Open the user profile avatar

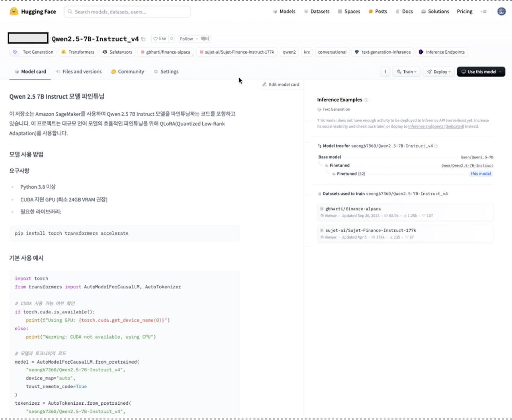pyautogui.click(x=502, y=11)
